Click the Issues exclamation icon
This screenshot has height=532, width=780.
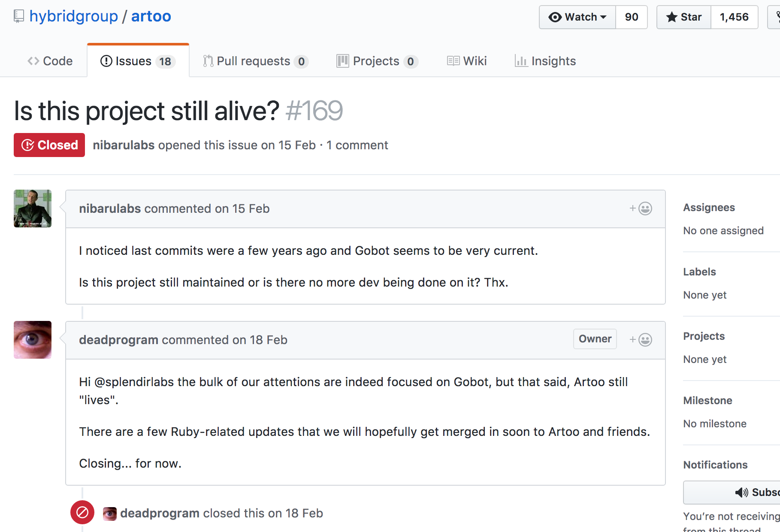(106, 61)
